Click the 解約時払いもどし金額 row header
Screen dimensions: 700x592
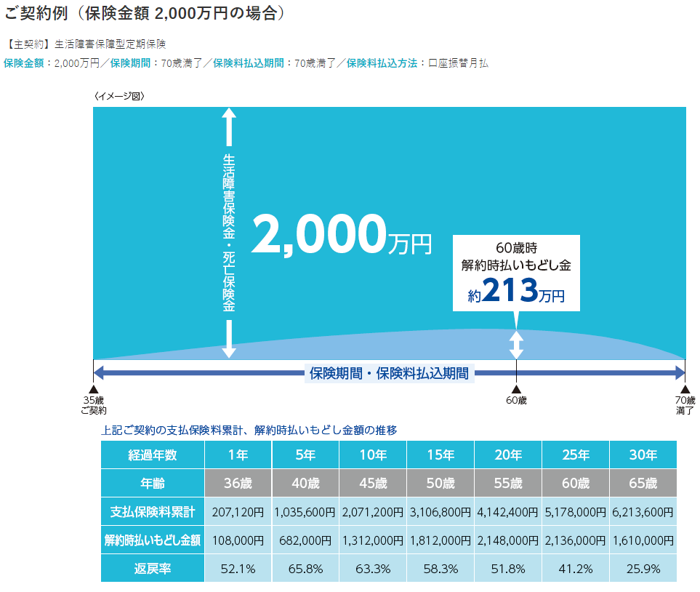click(152, 540)
